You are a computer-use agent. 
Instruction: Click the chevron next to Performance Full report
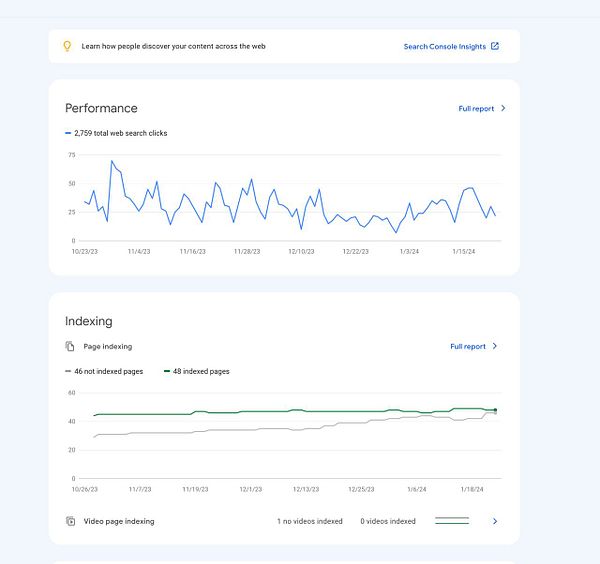pyautogui.click(x=503, y=108)
